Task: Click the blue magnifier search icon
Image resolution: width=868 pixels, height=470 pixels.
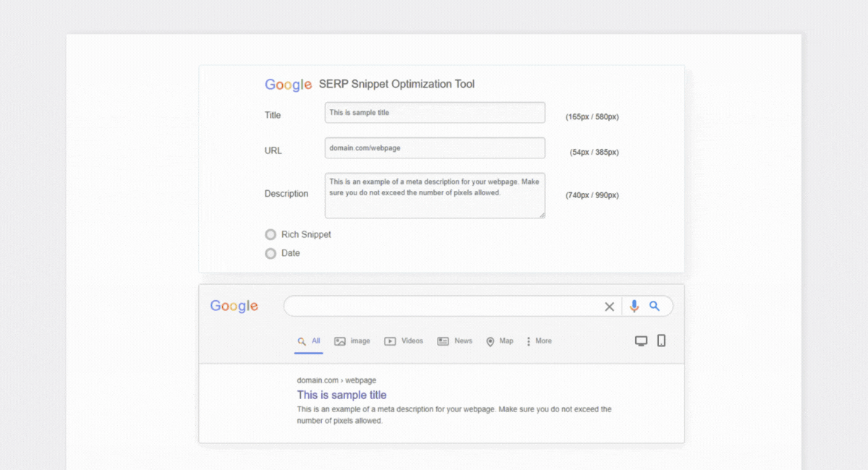Action: tap(655, 306)
